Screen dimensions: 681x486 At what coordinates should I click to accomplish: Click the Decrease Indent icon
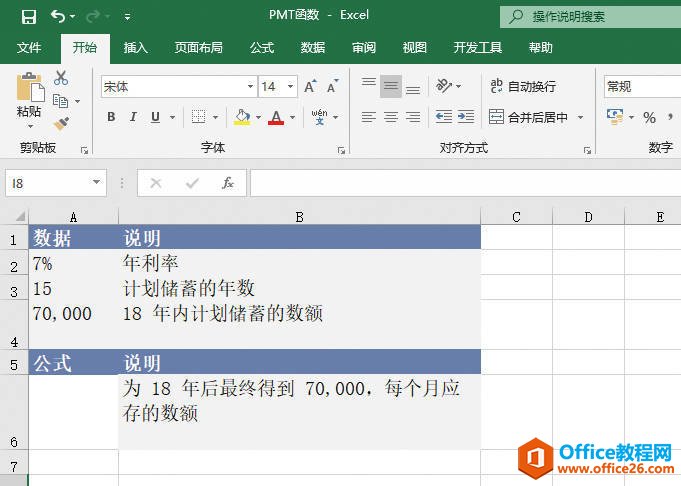[444, 117]
